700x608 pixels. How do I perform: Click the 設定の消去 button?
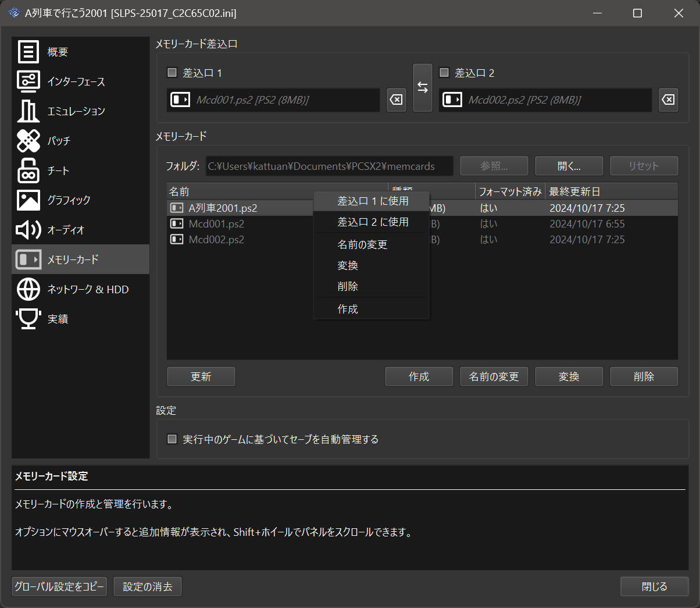point(148,586)
